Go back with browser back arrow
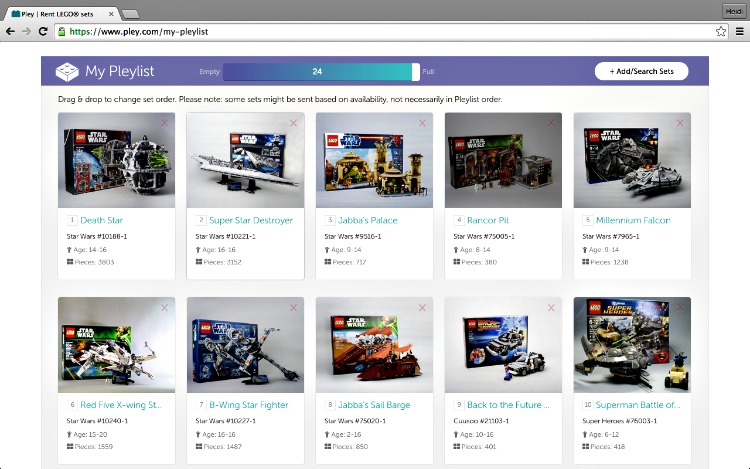750x469 pixels. pyautogui.click(x=10, y=32)
